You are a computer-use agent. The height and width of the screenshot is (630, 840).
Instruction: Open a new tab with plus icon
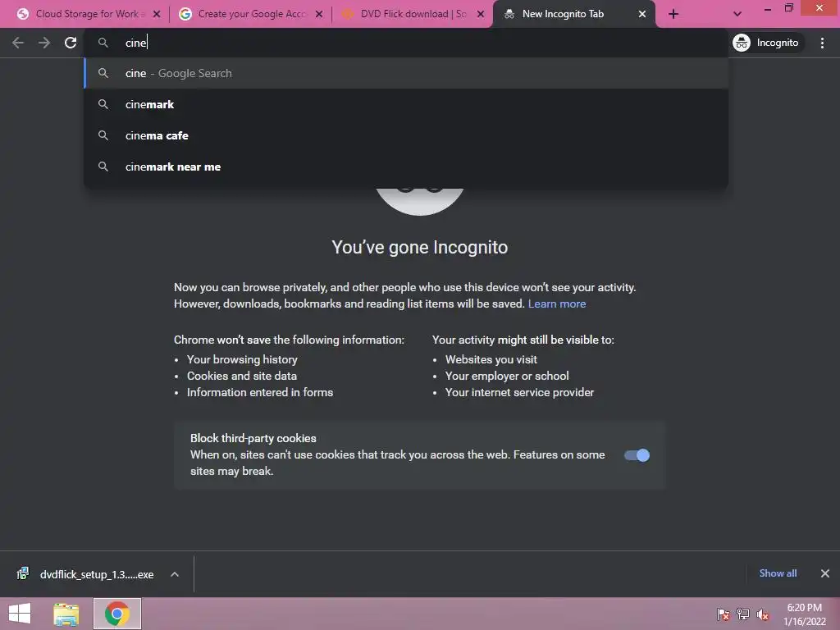(673, 14)
